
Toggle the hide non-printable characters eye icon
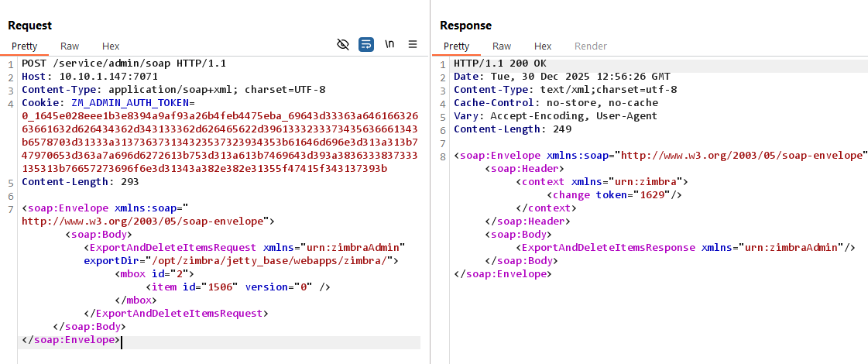coord(343,44)
